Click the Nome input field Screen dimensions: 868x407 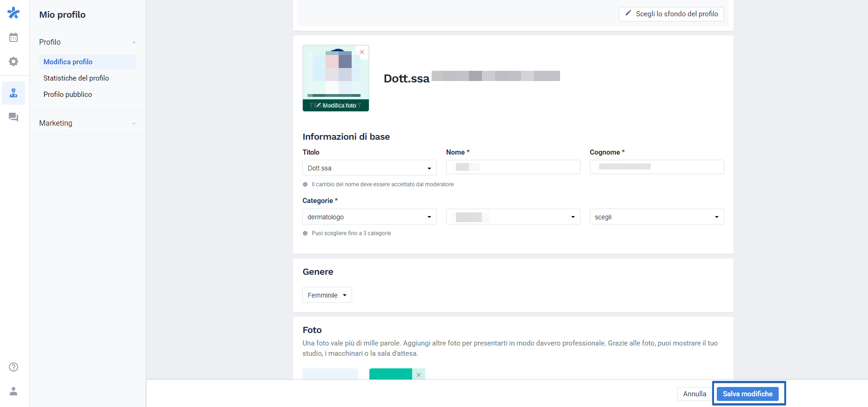[x=513, y=167]
